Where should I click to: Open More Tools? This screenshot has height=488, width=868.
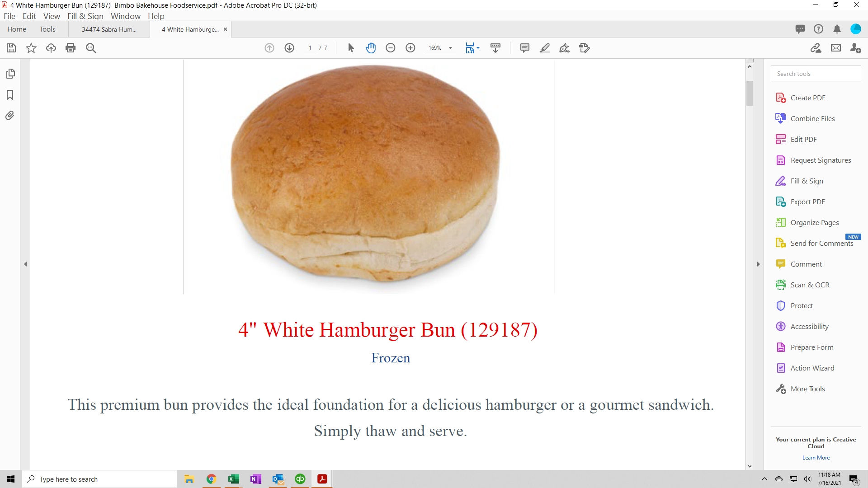[x=807, y=389]
